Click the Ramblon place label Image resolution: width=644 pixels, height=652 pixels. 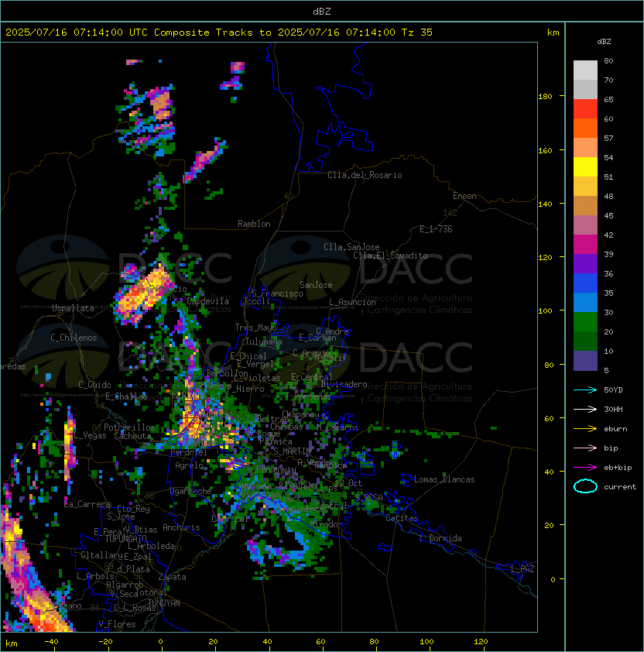254,224
